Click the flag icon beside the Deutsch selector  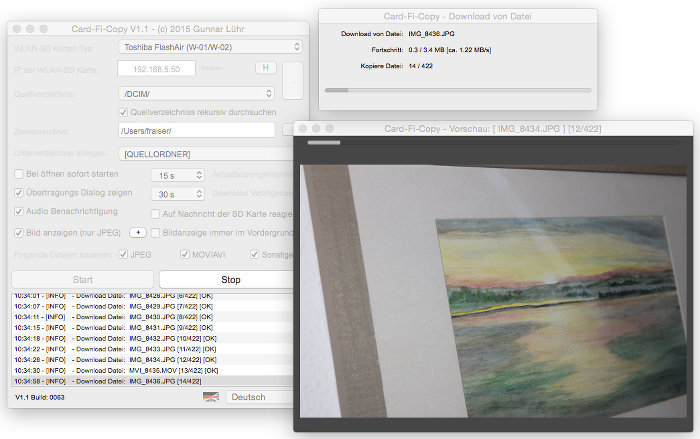(211, 397)
